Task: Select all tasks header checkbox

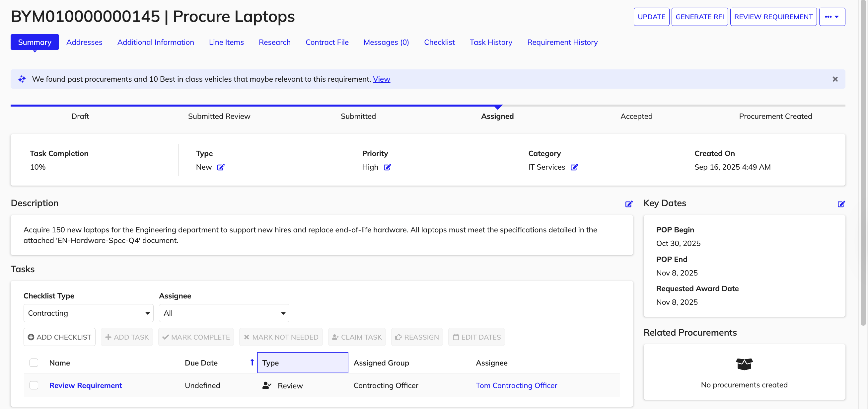Action: pos(34,363)
